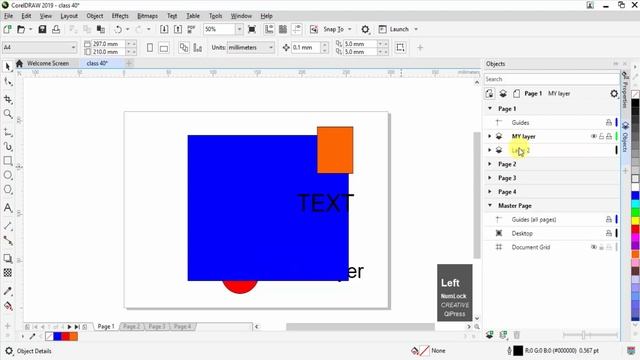Open the Snap To dropdown

pos(350,29)
